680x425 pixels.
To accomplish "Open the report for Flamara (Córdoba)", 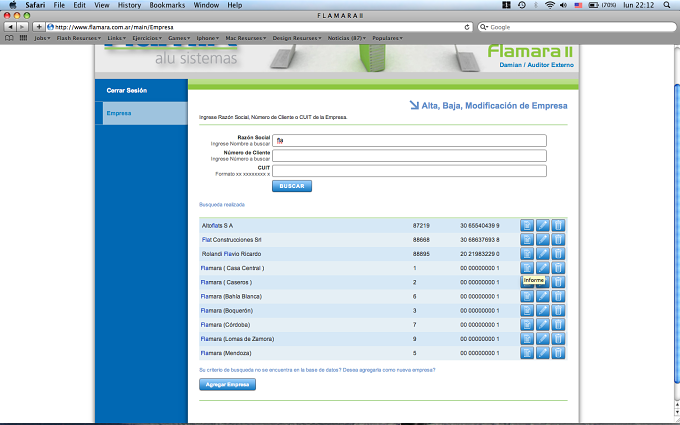I will pos(526,324).
